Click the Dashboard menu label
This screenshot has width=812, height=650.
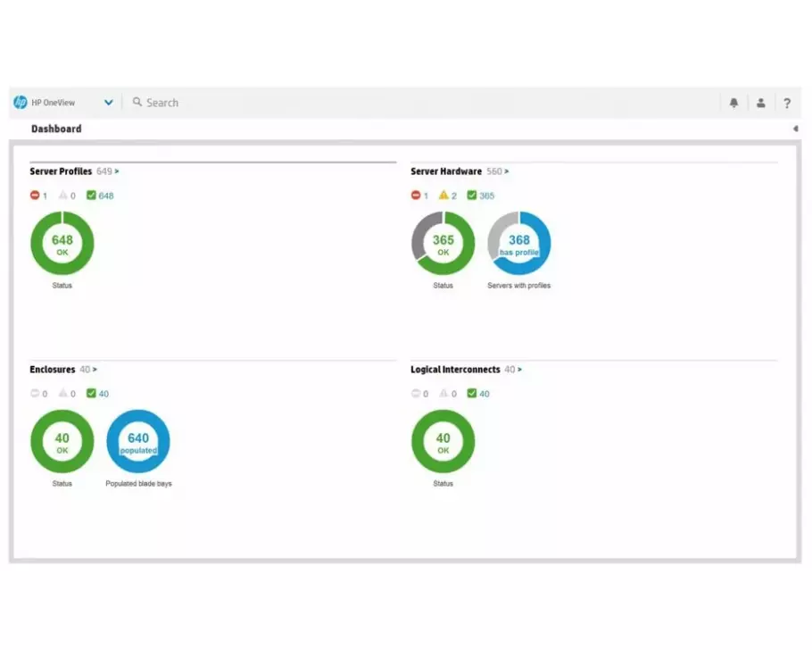tap(55, 128)
